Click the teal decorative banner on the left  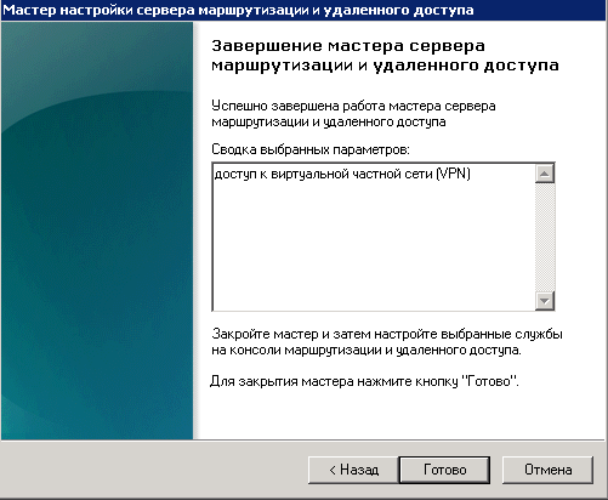click(96, 230)
